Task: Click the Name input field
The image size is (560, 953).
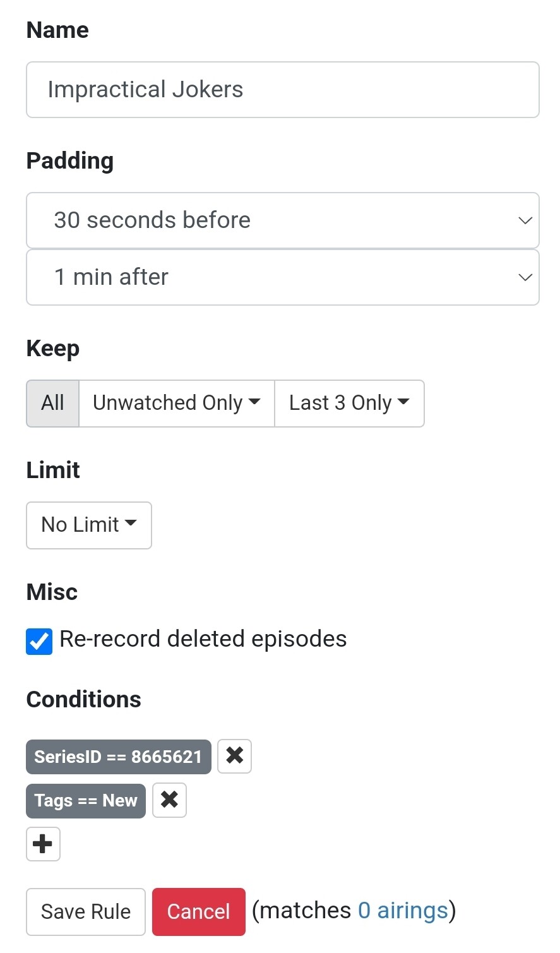Action: point(282,90)
